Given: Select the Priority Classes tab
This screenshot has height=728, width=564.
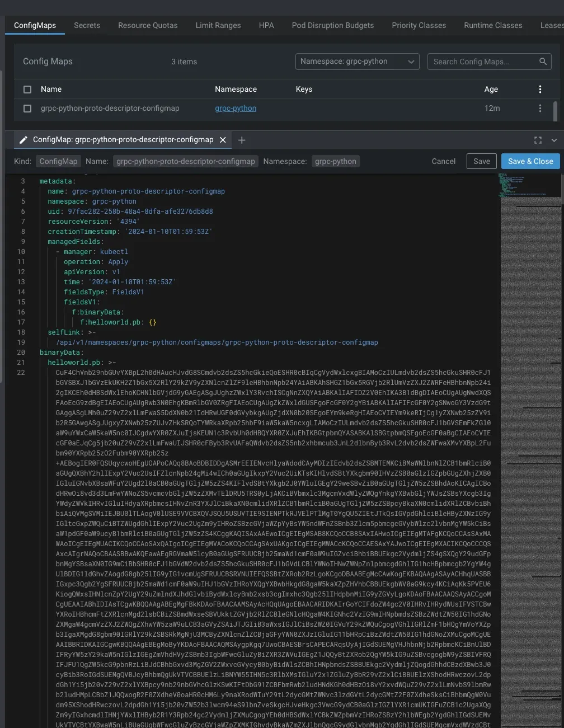Looking at the screenshot, I should 419,25.
